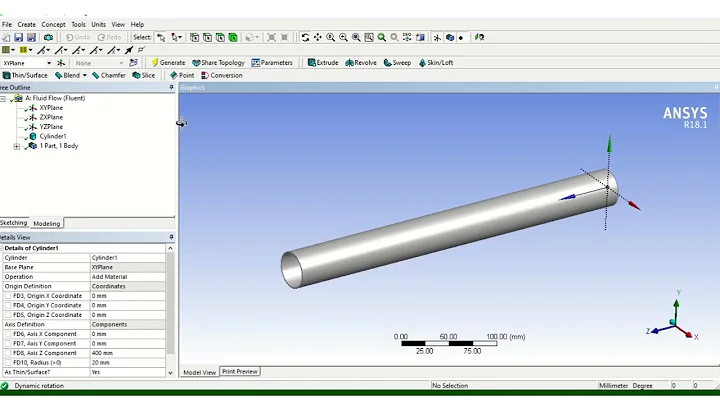The image size is (720, 404).
Task: Open the Units menu
Action: point(98,24)
